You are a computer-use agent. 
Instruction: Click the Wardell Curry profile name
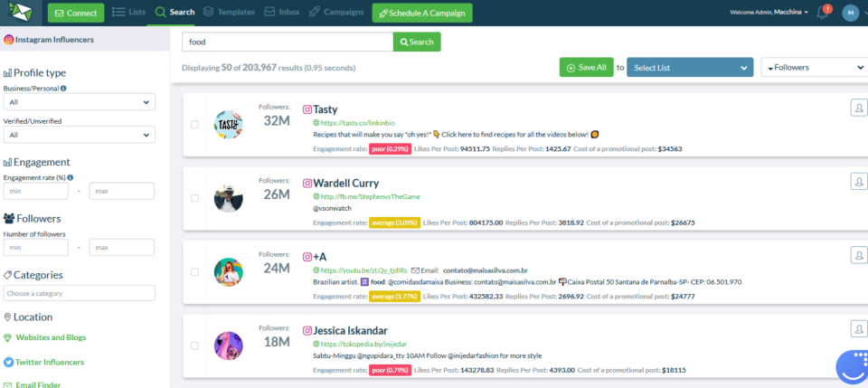346,184
